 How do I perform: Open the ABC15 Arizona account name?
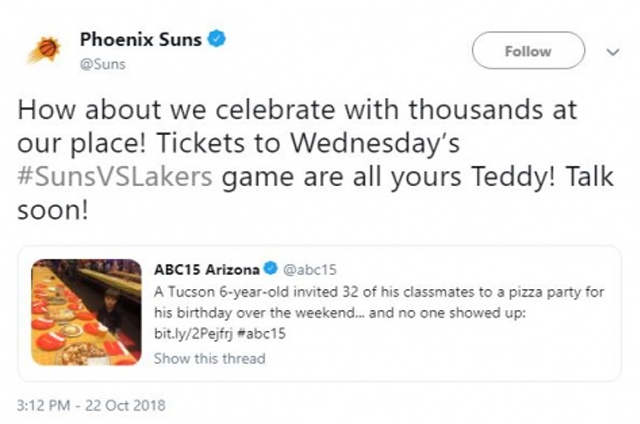click(x=206, y=270)
